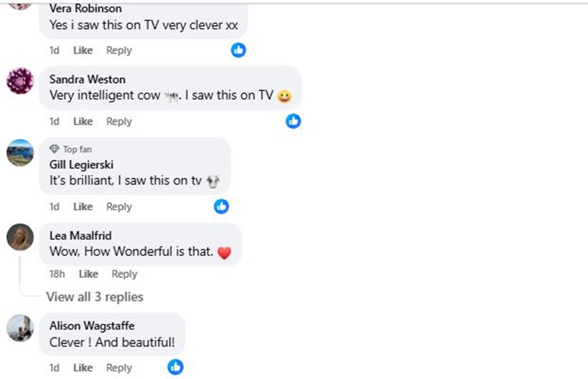Reply to Sandra Weston's comment
This screenshot has height=379, width=588.
pyautogui.click(x=119, y=121)
